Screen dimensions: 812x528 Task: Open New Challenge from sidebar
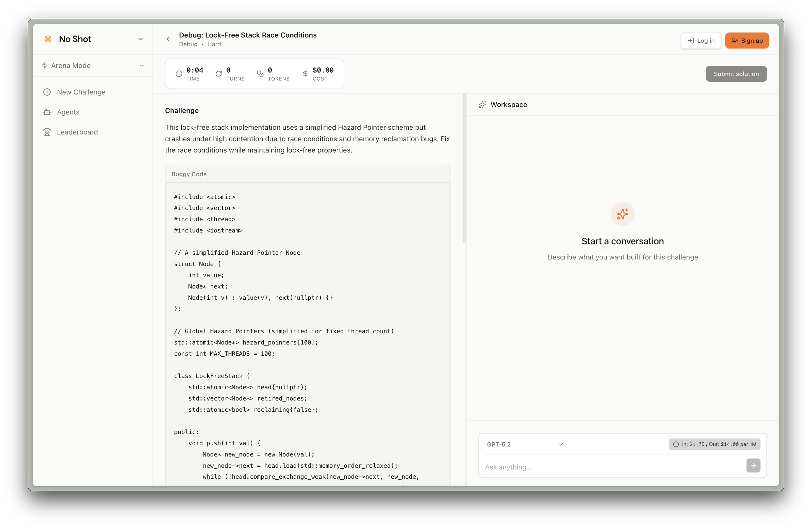(x=81, y=92)
